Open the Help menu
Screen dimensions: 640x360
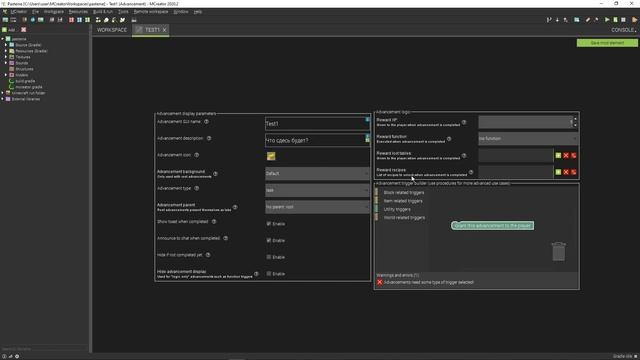point(198,12)
